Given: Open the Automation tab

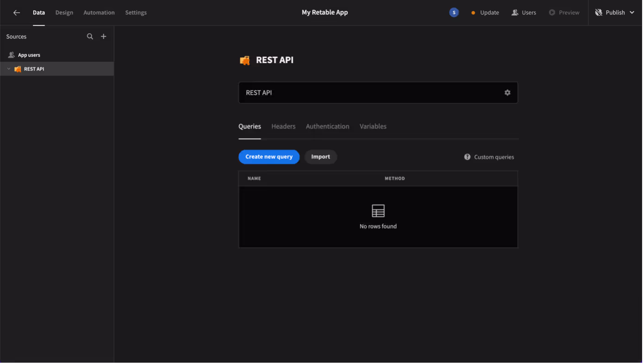Looking at the screenshot, I should [x=99, y=13].
